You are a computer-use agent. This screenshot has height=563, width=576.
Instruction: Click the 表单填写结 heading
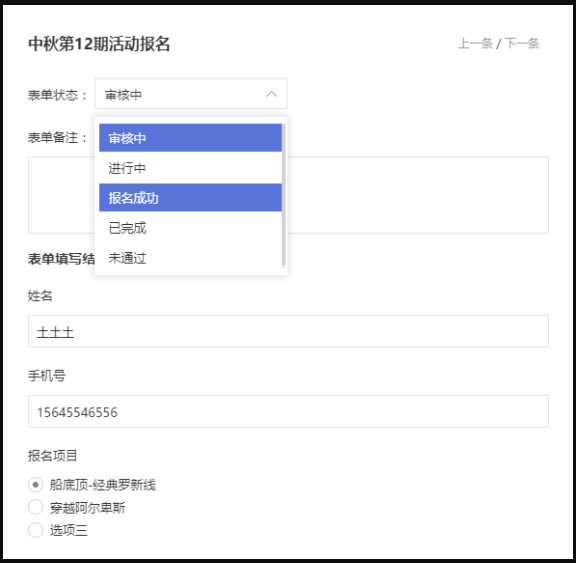tap(61, 259)
